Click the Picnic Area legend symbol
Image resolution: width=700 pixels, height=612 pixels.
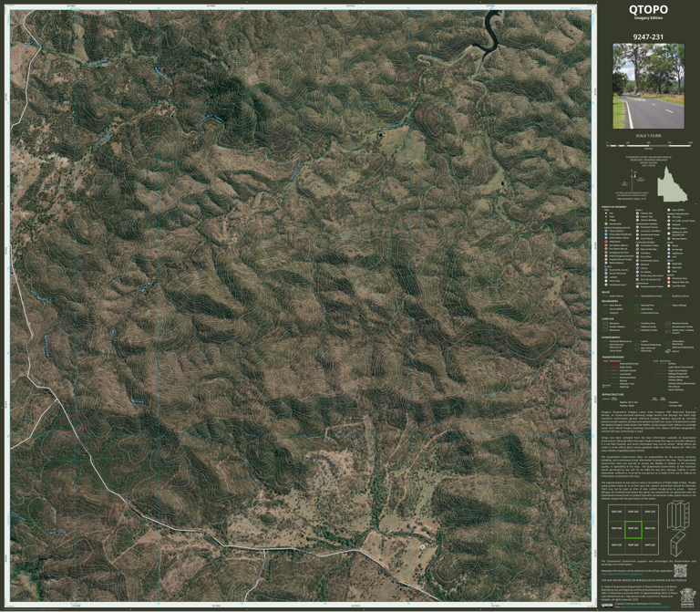[606, 281]
